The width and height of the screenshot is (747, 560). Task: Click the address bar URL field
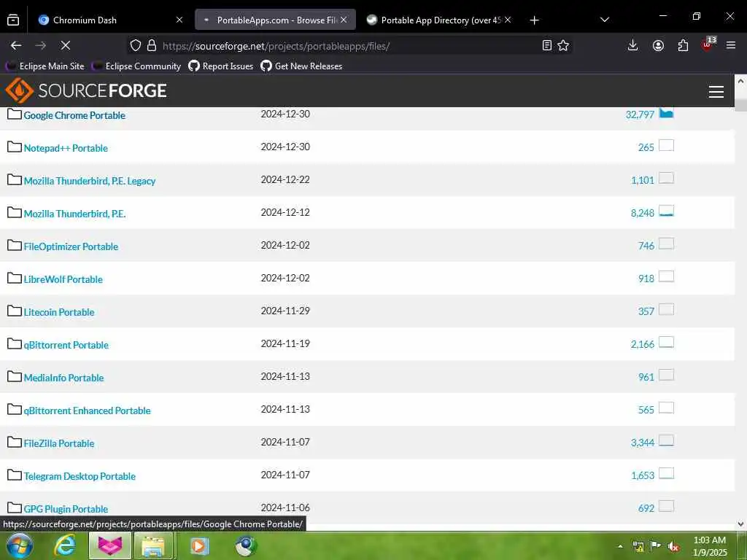(350, 46)
